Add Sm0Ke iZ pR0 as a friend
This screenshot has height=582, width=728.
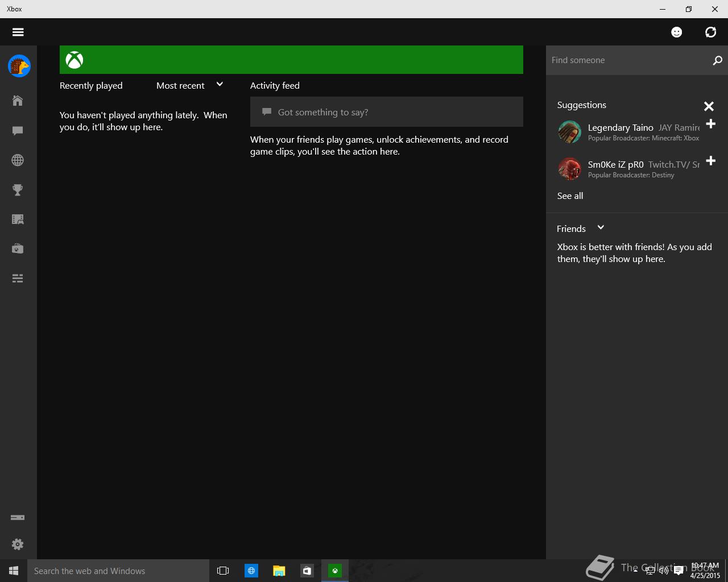711,161
